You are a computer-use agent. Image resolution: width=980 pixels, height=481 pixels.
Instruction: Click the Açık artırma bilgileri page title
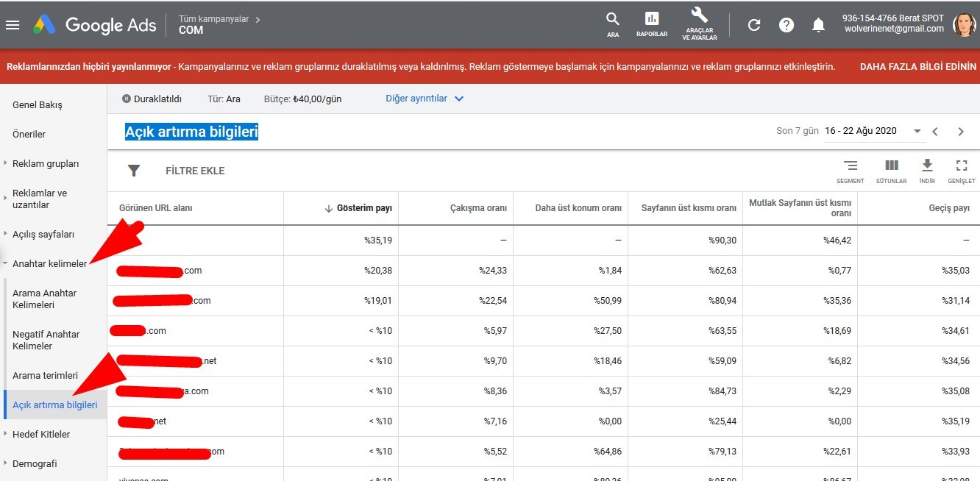point(191,132)
